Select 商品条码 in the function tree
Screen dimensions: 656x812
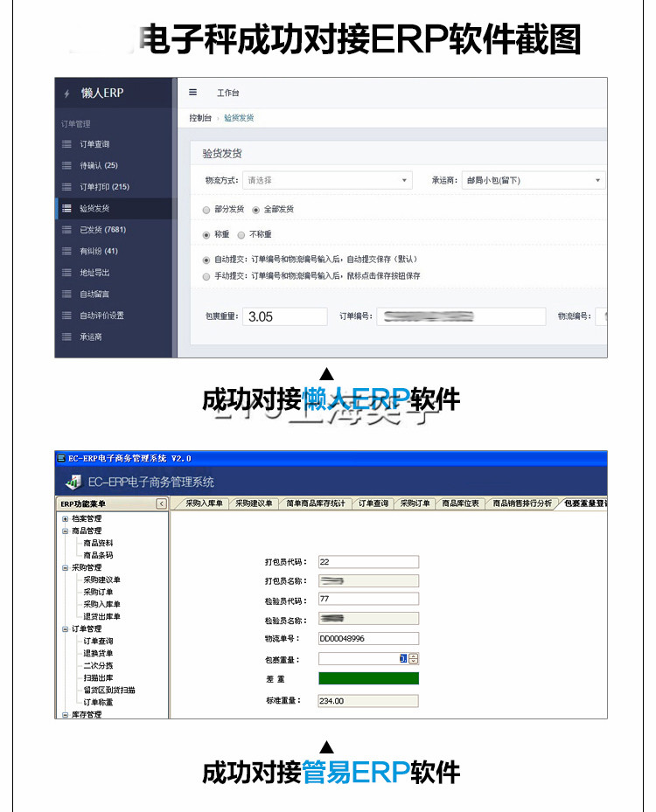(98, 555)
